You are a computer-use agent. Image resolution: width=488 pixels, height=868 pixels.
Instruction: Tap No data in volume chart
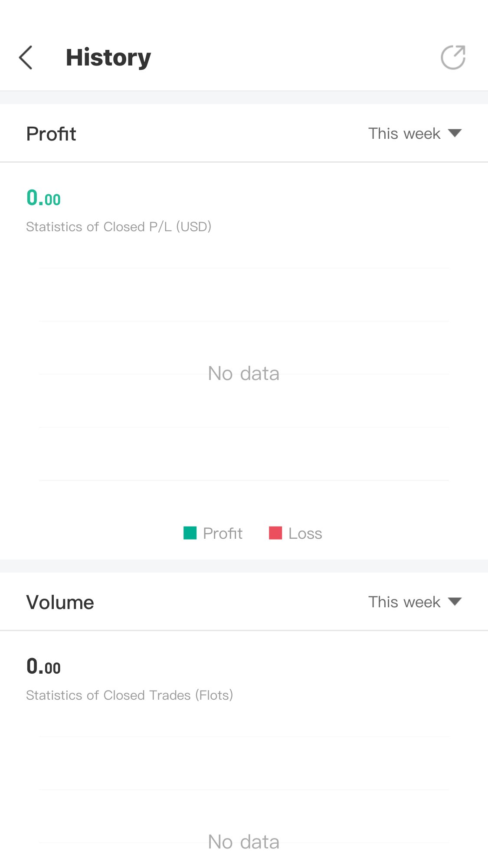point(244,842)
